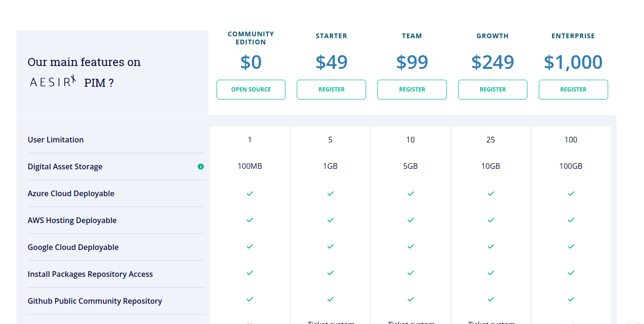This screenshot has width=644, height=324.
Task: Click the User Limitation feature row label
Action: (56, 140)
